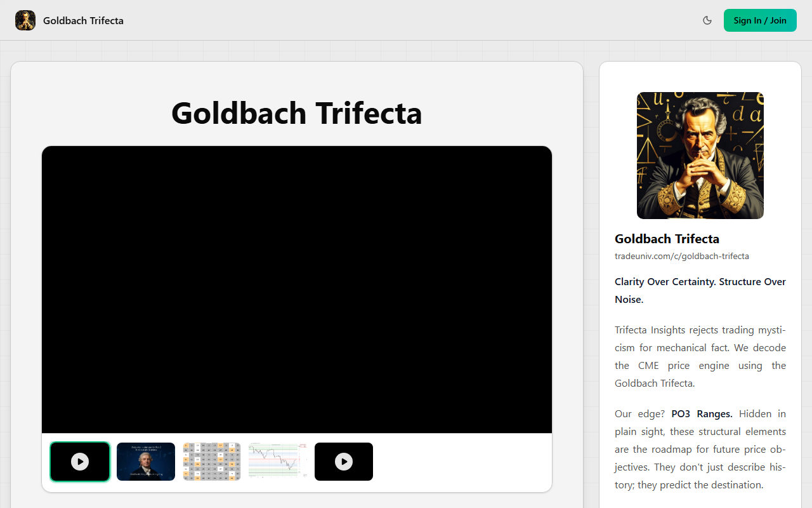The width and height of the screenshot is (812, 508).
Task: Click the bold "PO3 Ranges." text
Action: tap(702, 414)
